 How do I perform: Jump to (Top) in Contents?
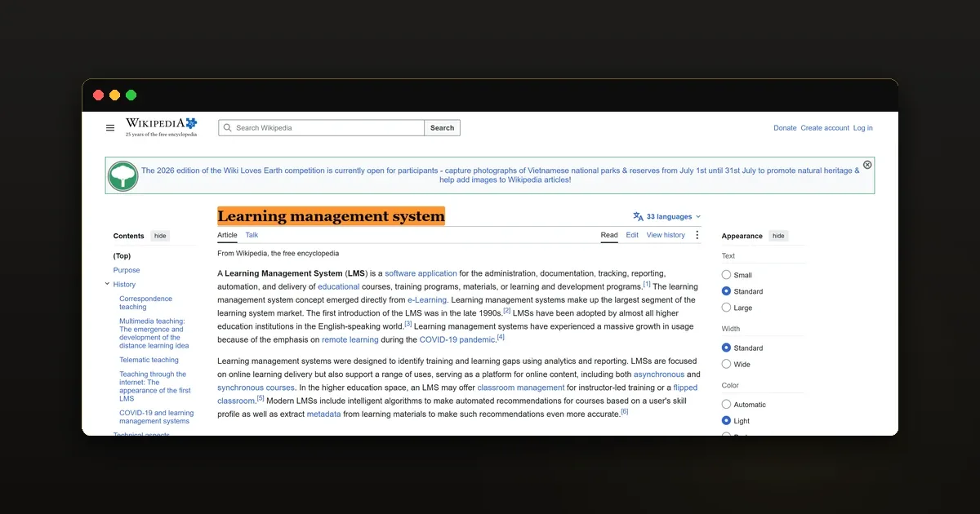pos(122,256)
